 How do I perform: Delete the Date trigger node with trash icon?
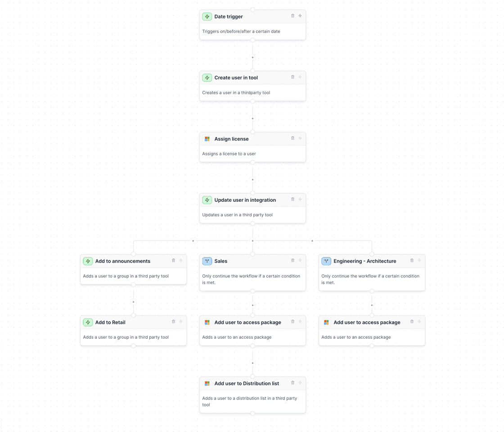point(292,16)
